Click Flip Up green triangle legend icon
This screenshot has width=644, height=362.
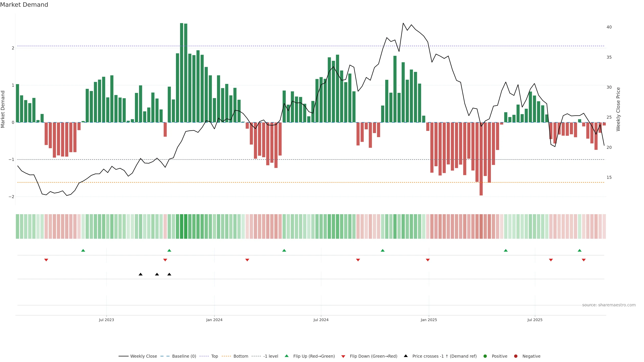tap(287, 356)
